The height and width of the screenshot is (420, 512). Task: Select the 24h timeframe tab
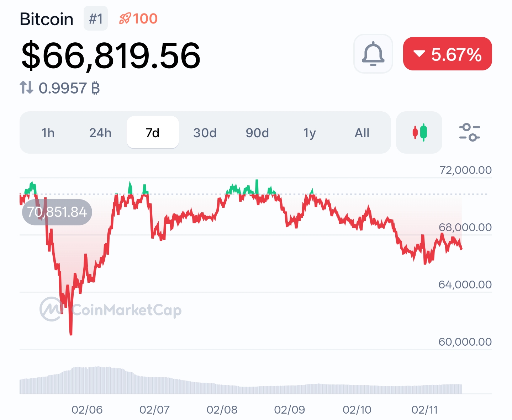(x=100, y=133)
